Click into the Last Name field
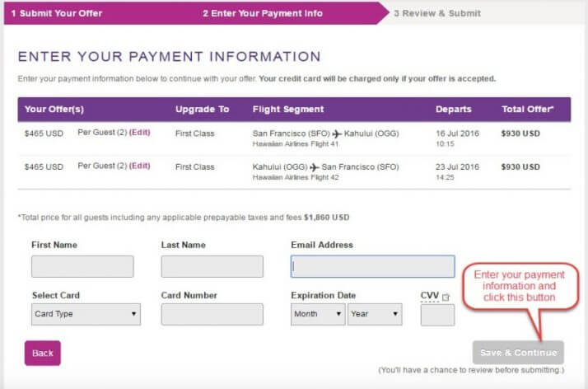This screenshot has height=389, width=588. pos(212,266)
